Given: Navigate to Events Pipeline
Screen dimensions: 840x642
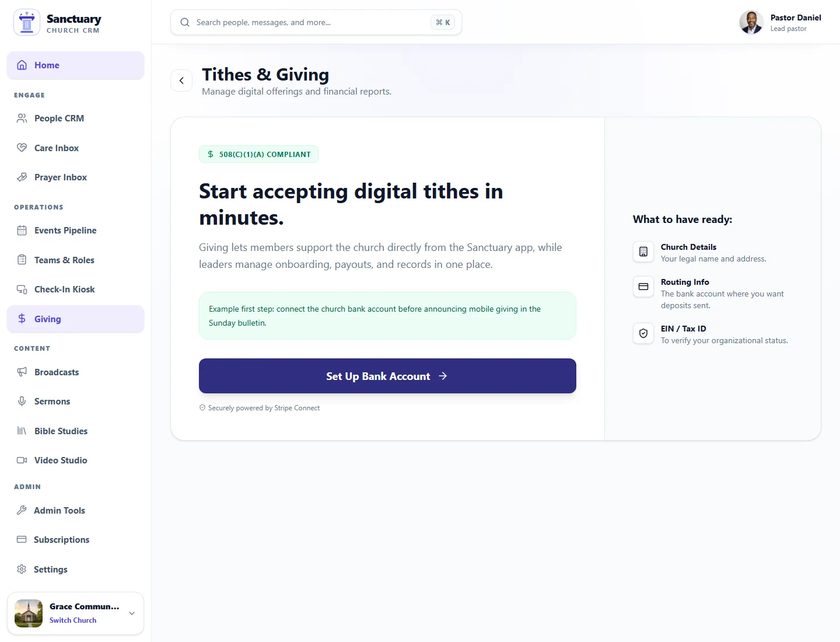Looking at the screenshot, I should [76, 231].
